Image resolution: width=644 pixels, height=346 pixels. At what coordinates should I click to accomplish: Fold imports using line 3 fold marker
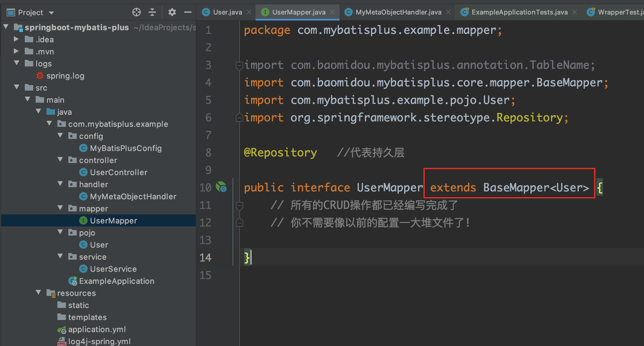pos(239,66)
